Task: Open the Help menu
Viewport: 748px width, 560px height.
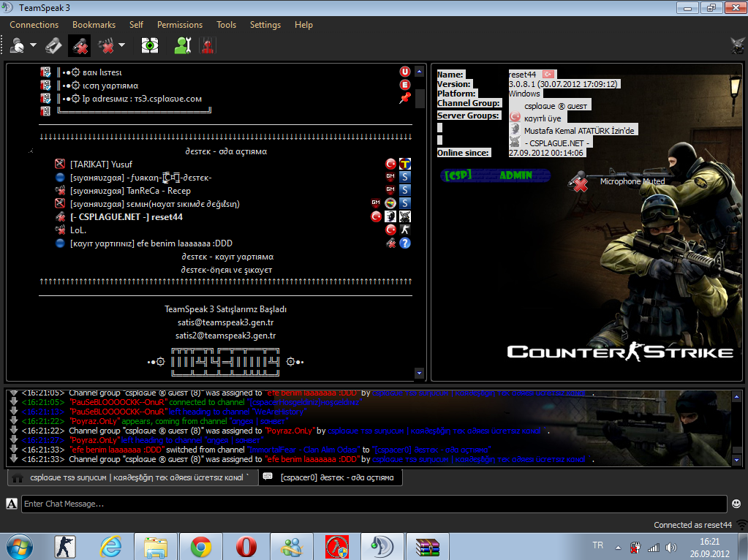Action: click(303, 25)
